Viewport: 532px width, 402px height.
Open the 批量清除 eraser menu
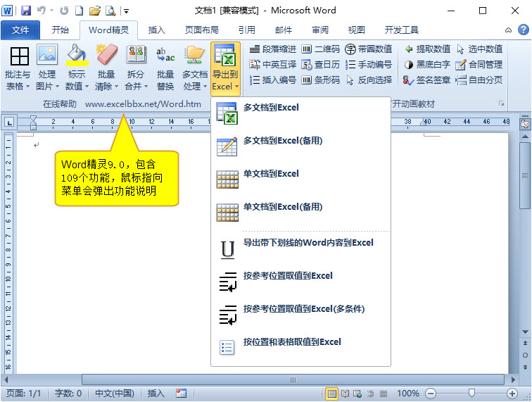(x=106, y=68)
